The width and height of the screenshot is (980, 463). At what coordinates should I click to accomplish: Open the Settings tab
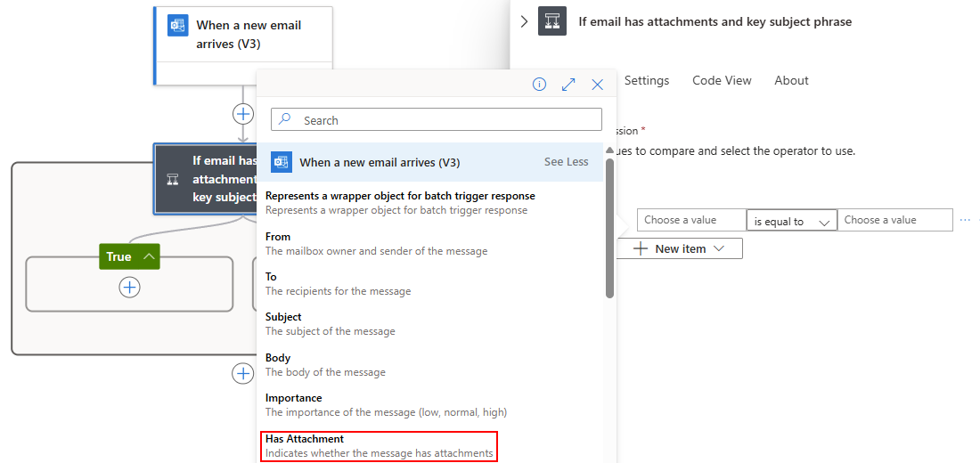tap(647, 80)
